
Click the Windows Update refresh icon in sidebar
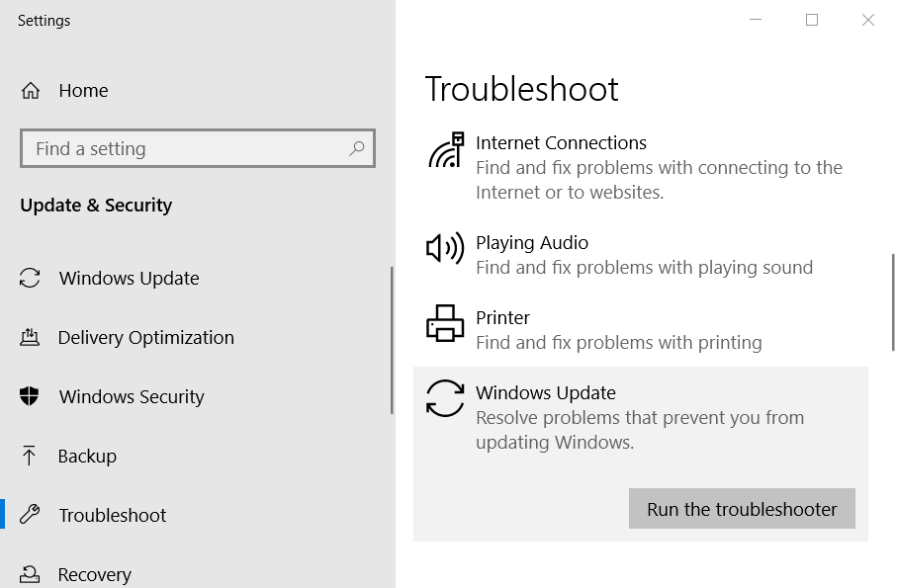point(30,278)
